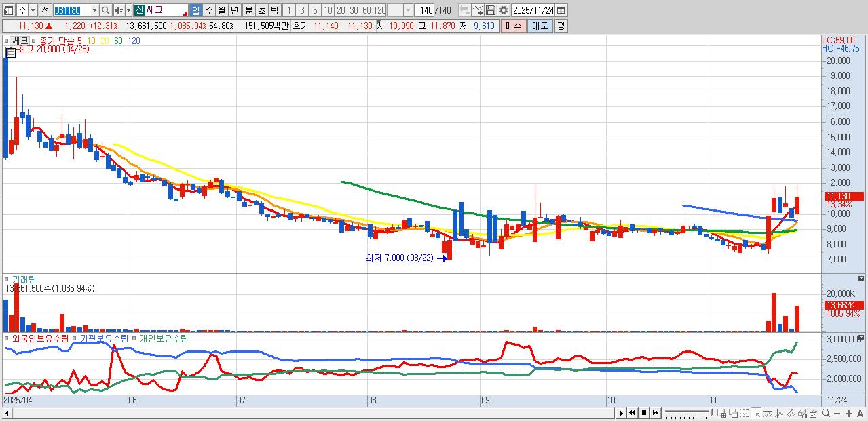This screenshot has height=421, width=868.
Task: Zoom in chart with plus icon
Action: pos(849,414)
